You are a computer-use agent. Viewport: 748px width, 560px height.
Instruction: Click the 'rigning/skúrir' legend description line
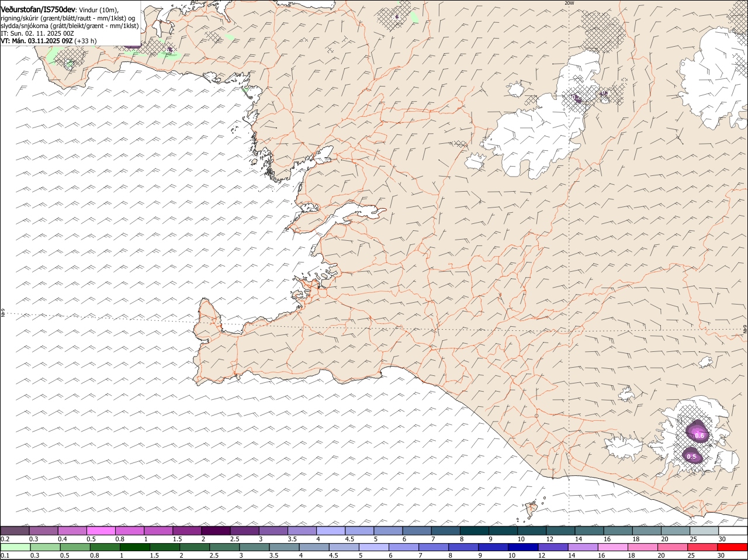point(68,18)
